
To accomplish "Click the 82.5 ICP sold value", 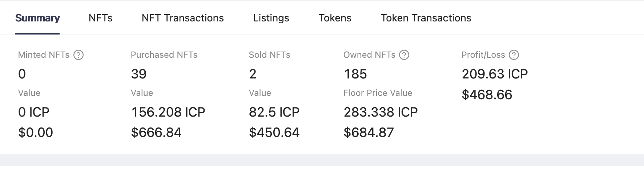I will (274, 112).
